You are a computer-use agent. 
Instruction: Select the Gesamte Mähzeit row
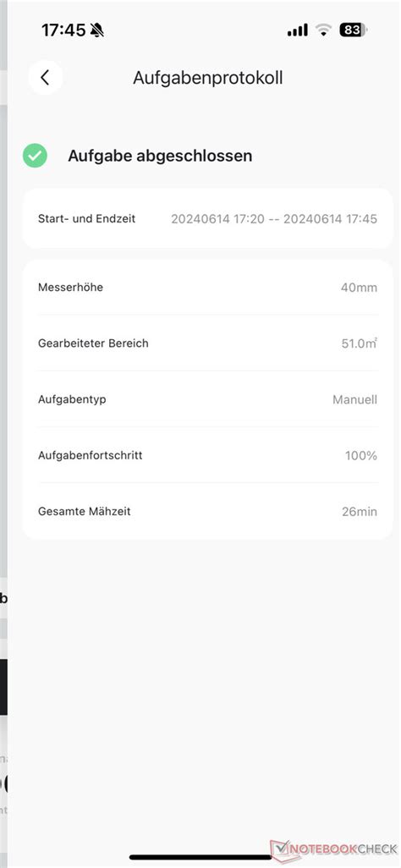(x=208, y=512)
